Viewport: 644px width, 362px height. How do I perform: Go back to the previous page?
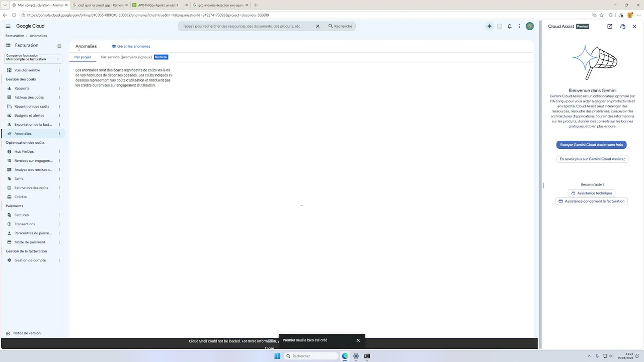pyautogui.click(x=5, y=15)
